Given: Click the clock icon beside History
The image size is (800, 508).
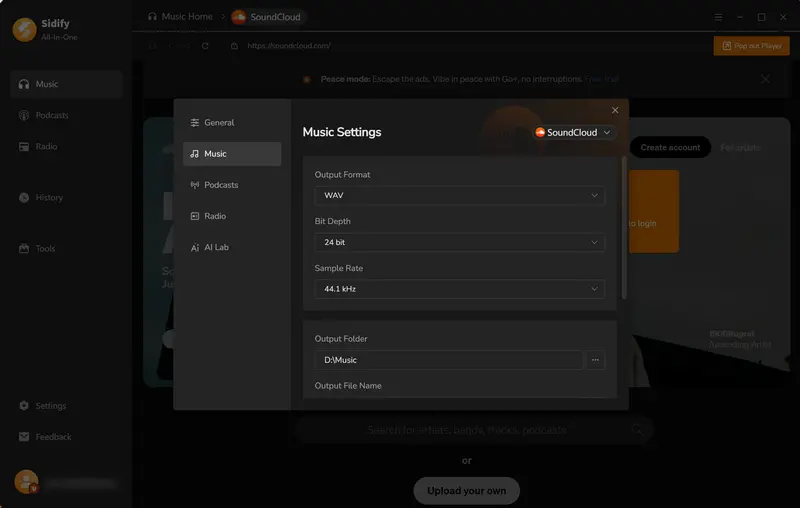Looking at the screenshot, I should 24,197.
